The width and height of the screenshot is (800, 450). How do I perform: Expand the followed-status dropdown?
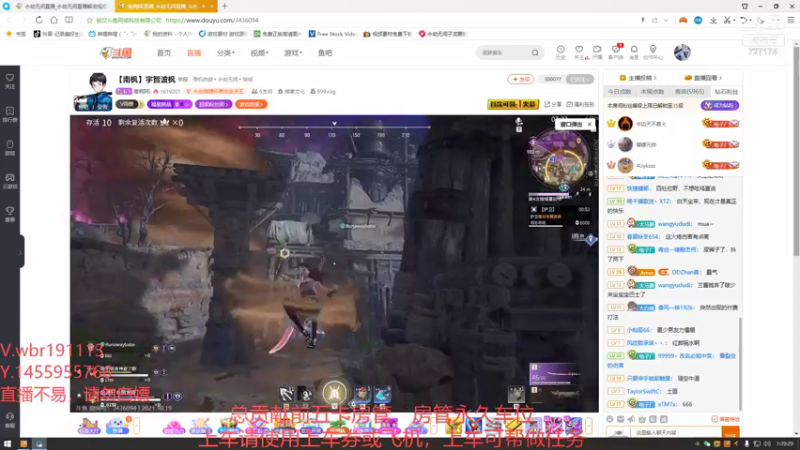click(x=580, y=79)
